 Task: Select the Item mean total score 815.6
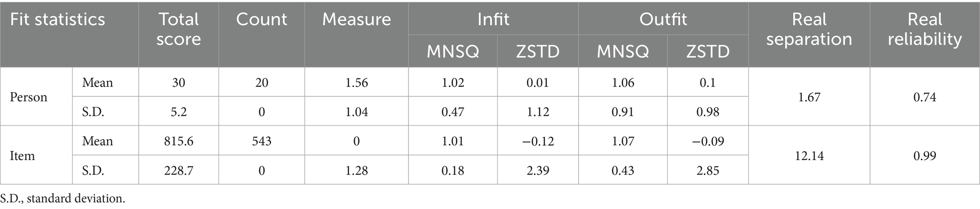click(x=179, y=142)
